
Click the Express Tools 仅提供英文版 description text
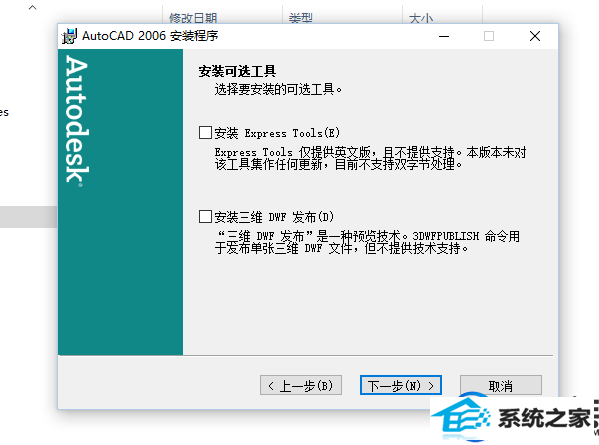point(370,158)
